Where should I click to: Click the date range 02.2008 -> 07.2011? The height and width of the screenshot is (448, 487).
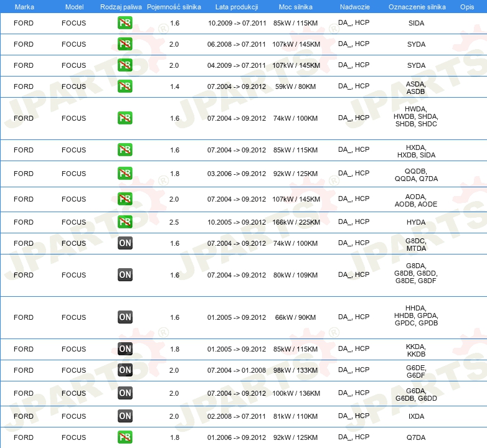point(237,416)
